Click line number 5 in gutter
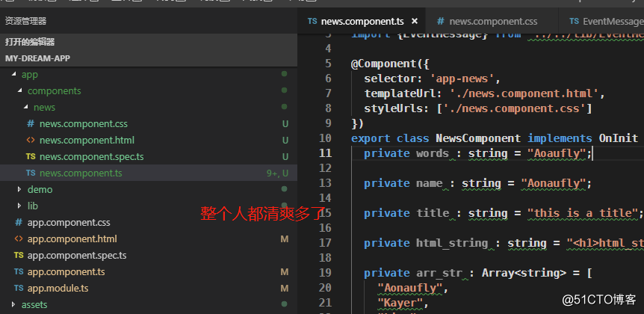This screenshot has height=314, width=644. tap(328, 64)
